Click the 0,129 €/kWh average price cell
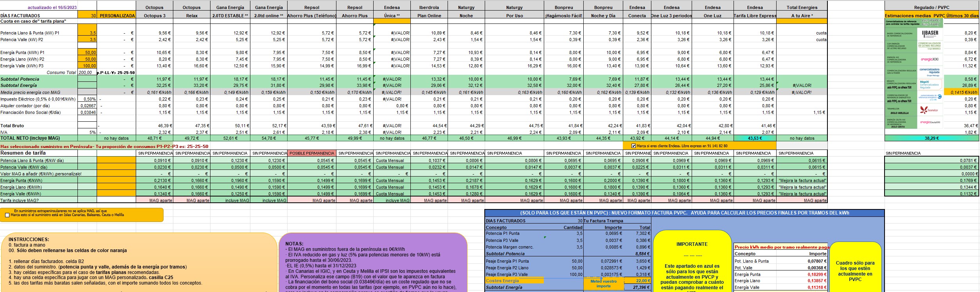This screenshot has height=292, width=980. point(755,92)
